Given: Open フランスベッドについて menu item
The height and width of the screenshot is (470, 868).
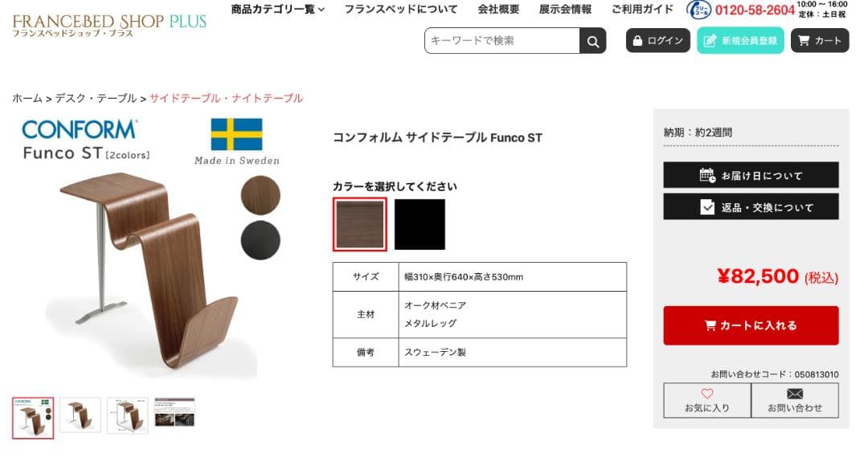Looking at the screenshot, I should 401,10.
